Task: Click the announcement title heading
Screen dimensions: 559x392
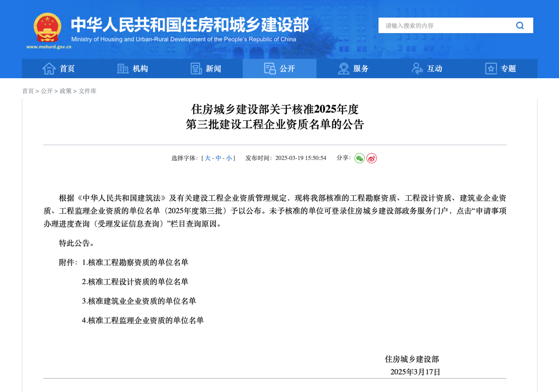Action: pos(275,117)
